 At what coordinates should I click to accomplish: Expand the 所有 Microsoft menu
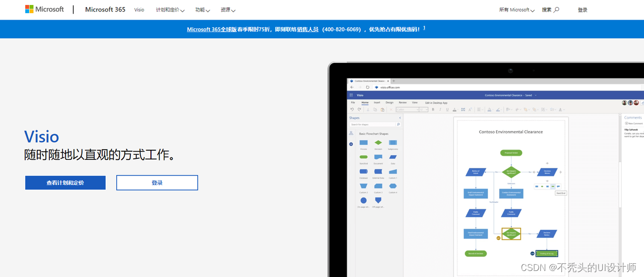pyautogui.click(x=517, y=10)
